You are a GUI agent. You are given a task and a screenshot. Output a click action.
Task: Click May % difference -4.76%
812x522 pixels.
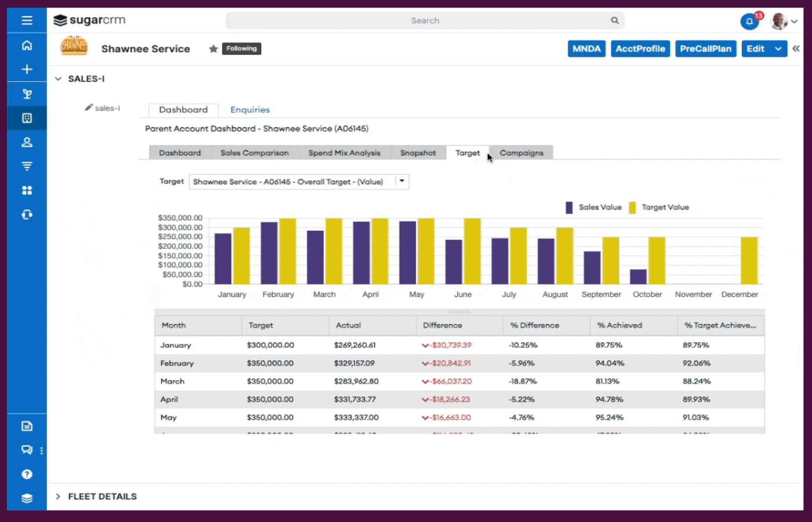(521, 417)
